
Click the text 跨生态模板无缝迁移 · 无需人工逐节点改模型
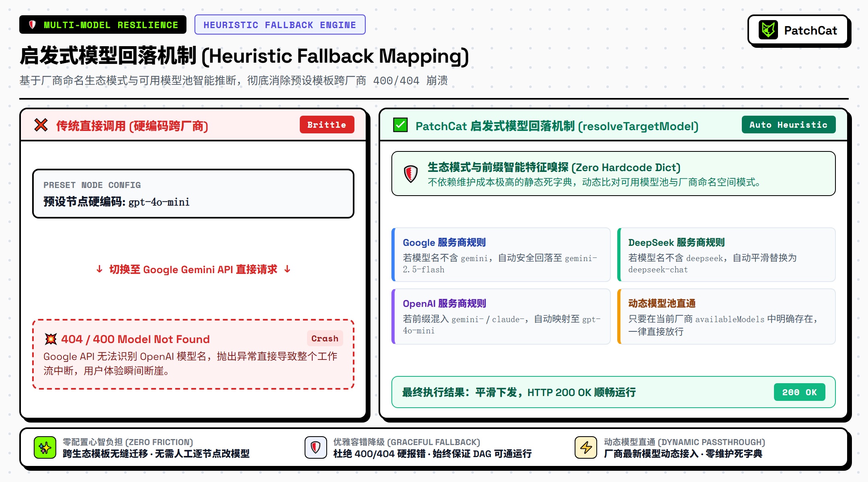click(x=156, y=453)
